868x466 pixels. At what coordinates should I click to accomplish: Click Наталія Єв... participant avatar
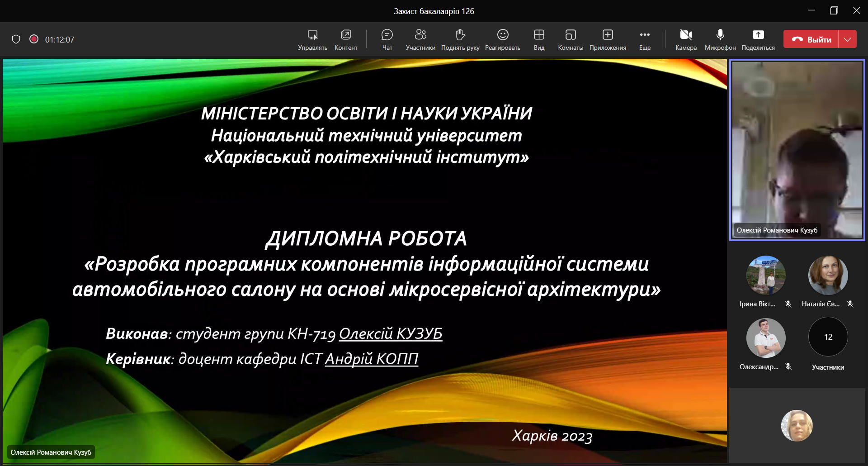tap(828, 276)
